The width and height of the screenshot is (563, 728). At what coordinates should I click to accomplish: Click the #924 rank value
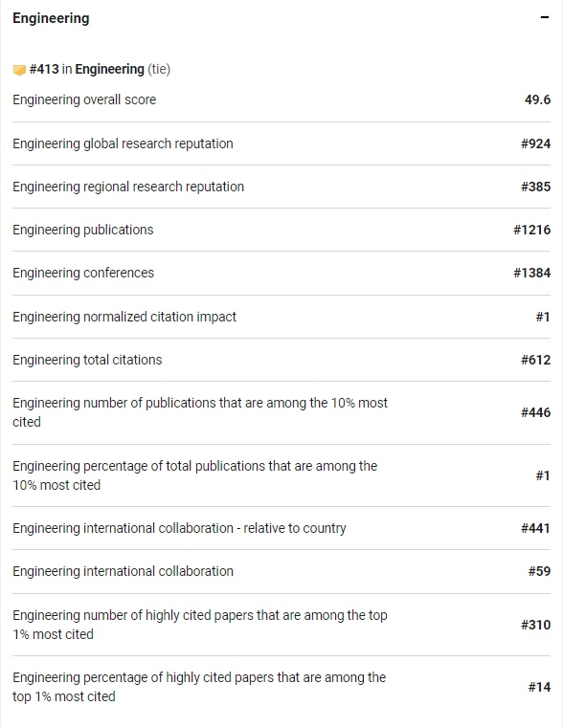535,143
